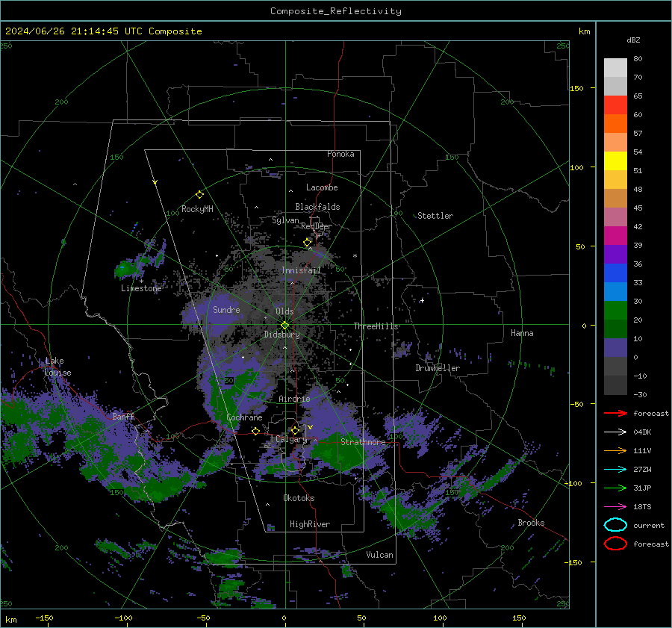This screenshot has height=628, width=672.
Task: Click the white 04DK arrow in legend
Action: [615, 432]
